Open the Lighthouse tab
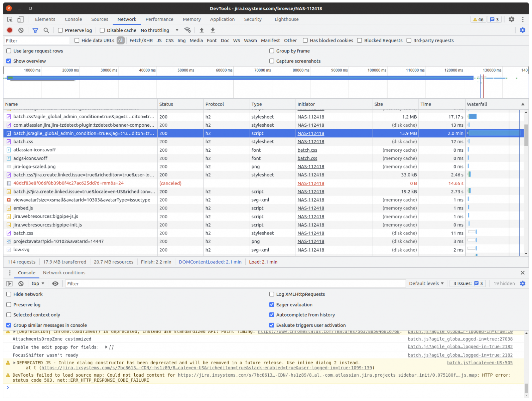The width and height of the screenshot is (532, 401). [x=287, y=19]
